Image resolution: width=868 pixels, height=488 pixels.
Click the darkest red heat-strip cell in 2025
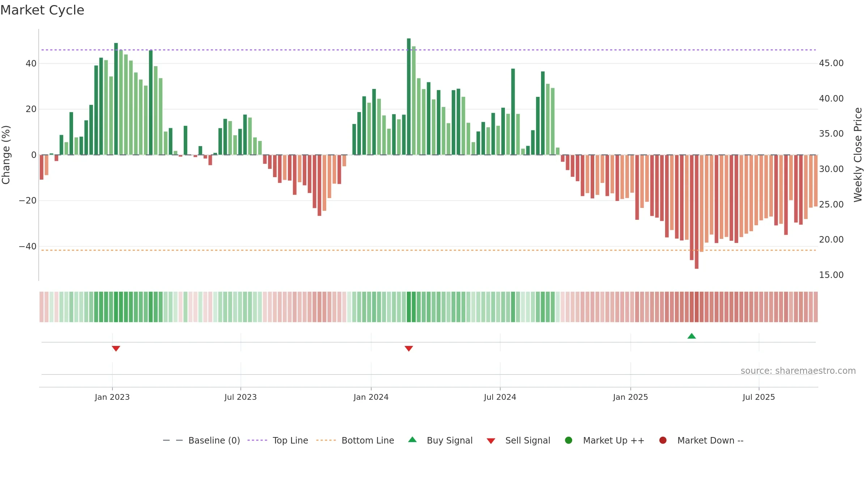697,307
